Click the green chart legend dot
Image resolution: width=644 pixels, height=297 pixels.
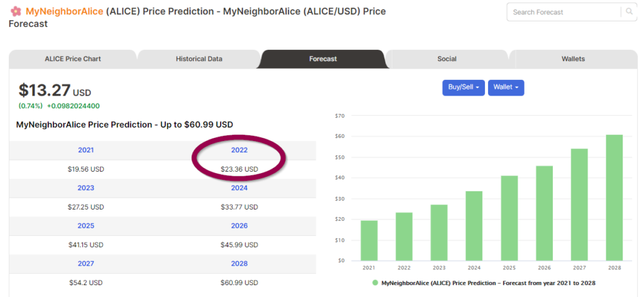pos(375,283)
